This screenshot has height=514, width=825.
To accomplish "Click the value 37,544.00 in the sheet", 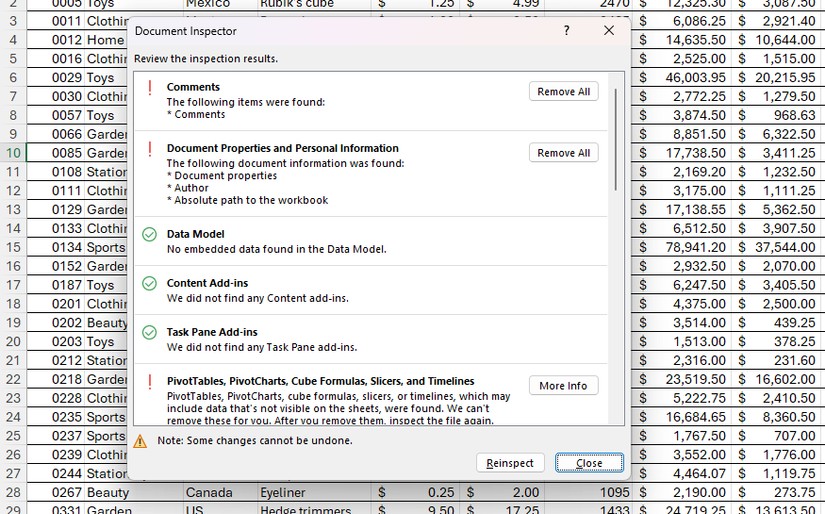I will [x=785, y=247].
